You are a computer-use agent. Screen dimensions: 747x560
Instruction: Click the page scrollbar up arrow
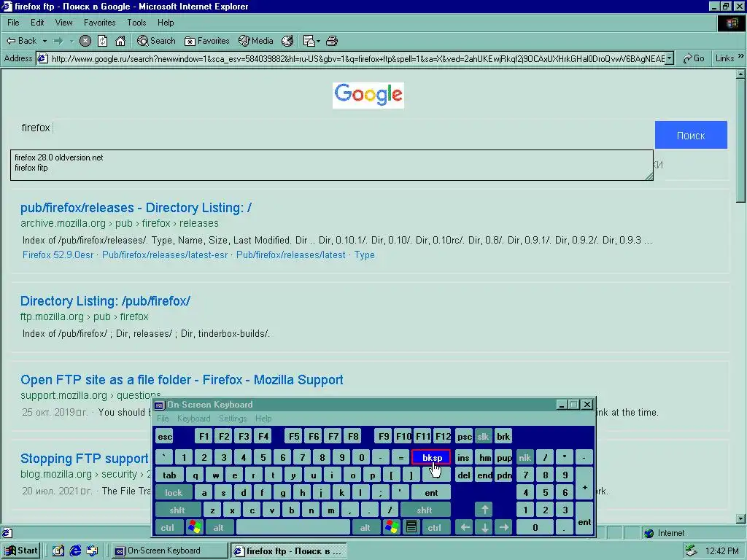(x=740, y=74)
